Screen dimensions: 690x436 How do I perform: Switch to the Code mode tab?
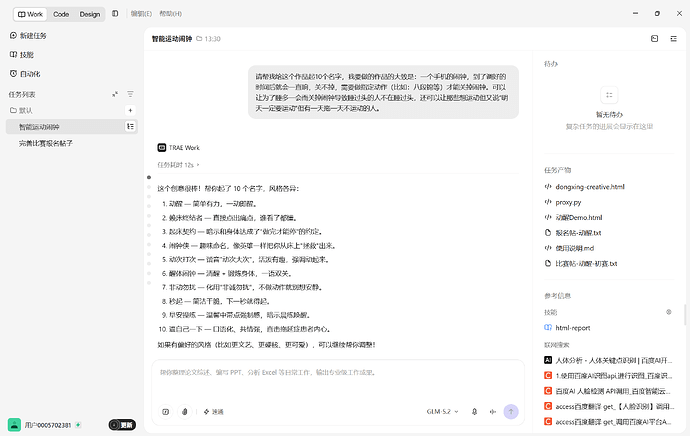point(61,14)
